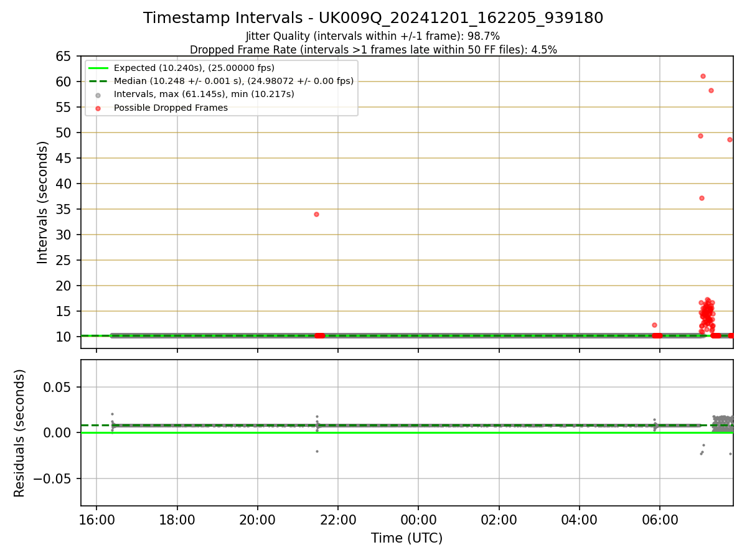This screenshot has width=747, height=560.
Task: Click the isolated red point near 34 seconds
Action: coord(316,214)
